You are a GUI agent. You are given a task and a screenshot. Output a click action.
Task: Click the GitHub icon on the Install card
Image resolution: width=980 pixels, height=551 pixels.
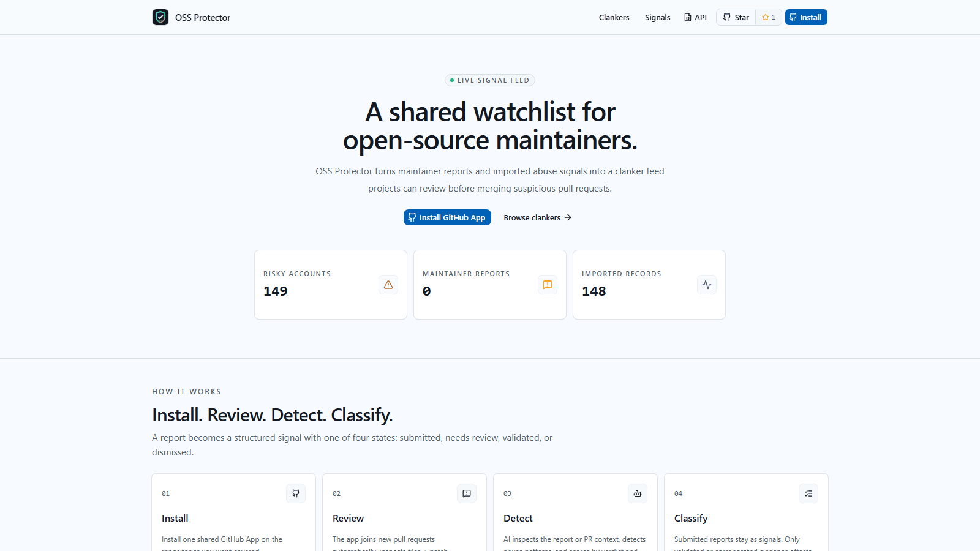[x=296, y=493]
